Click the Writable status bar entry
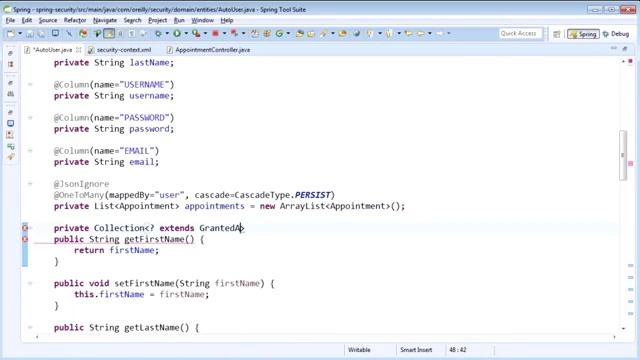Screen dimensions: 640x360 pyautogui.click(x=359, y=350)
